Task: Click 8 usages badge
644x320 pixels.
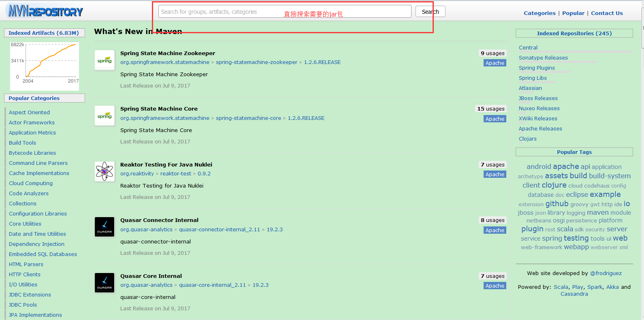Action: (x=493, y=220)
